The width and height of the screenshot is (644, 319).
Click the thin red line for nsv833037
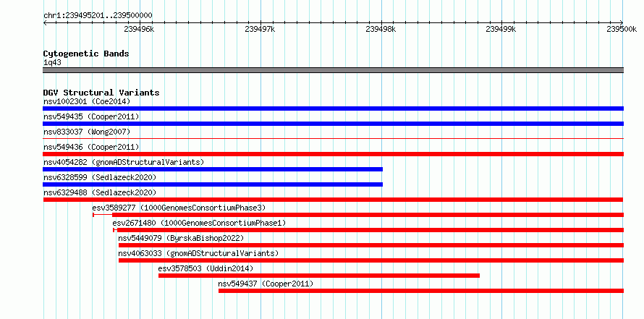coord(333,139)
